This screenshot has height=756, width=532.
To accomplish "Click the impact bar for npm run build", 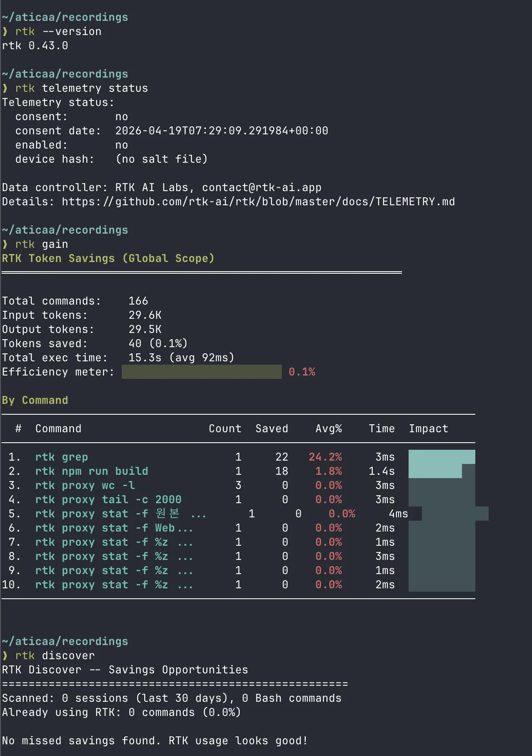I will click(442, 471).
